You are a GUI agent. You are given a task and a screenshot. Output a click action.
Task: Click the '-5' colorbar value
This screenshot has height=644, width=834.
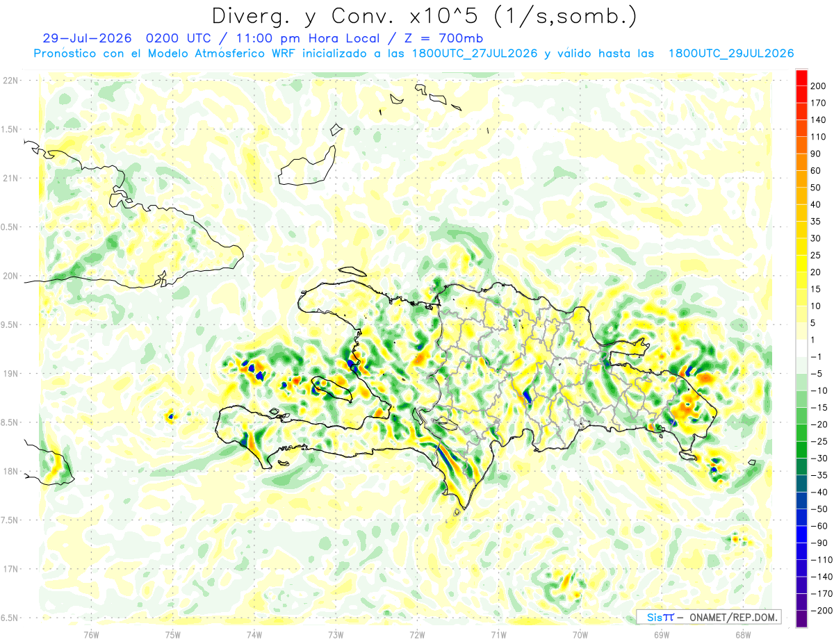coord(816,374)
